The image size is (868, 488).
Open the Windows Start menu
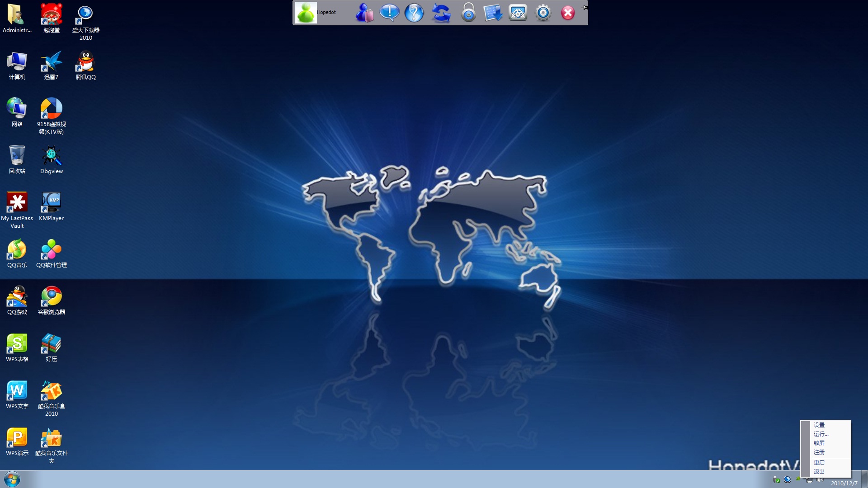click(11, 478)
